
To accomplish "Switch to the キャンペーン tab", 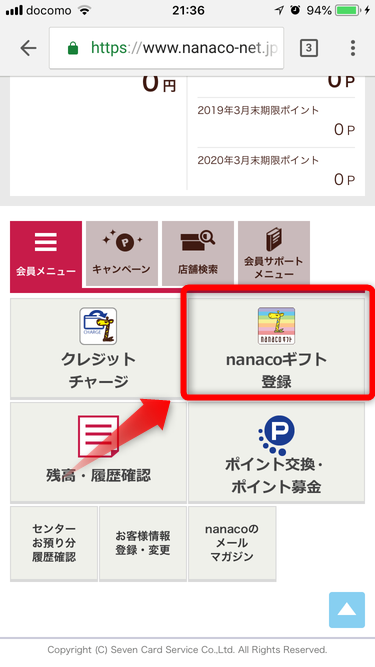I will tap(122, 254).
